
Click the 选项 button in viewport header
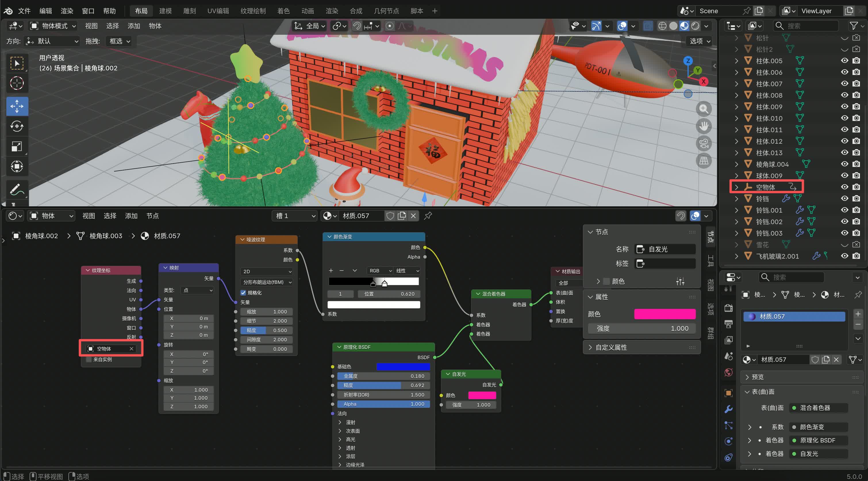click(x=700, y=41)
